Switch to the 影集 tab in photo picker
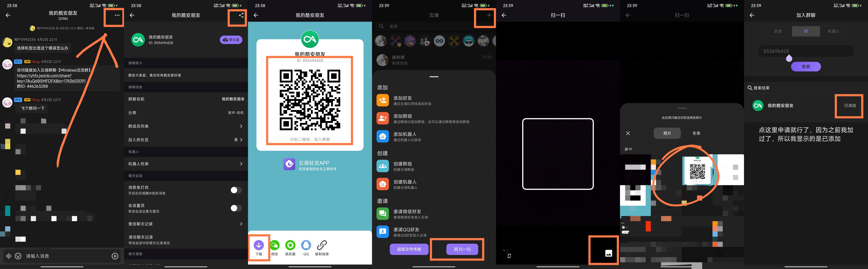 pos(696,133)
